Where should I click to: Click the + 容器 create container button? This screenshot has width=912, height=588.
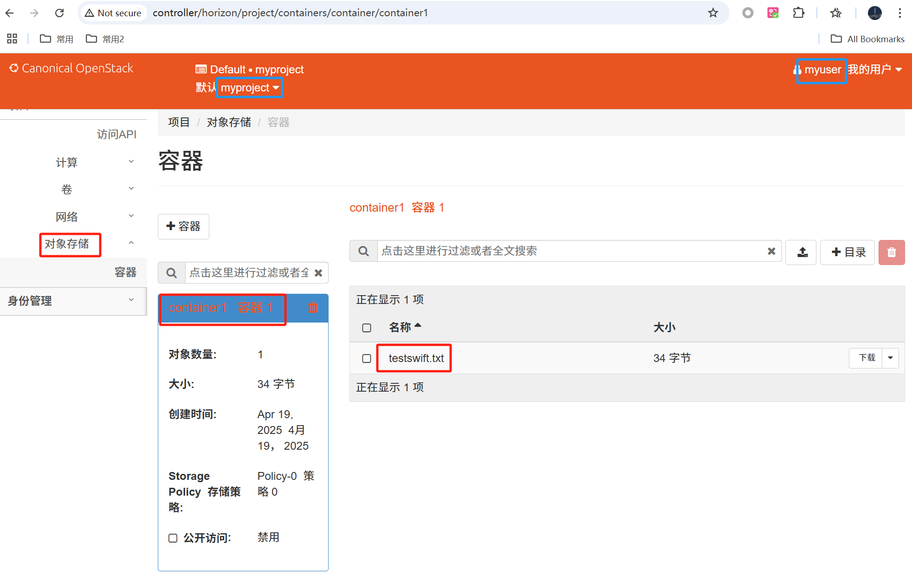click(x=183, y=226)
